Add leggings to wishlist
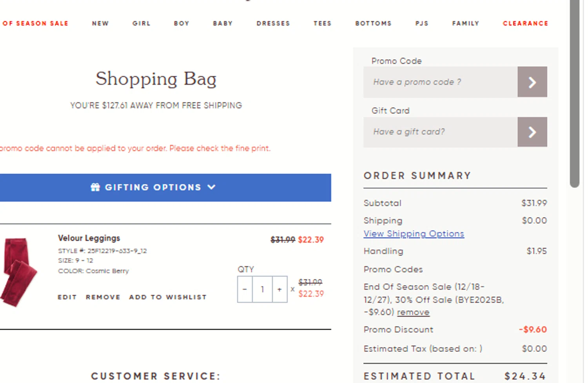 (x=168, y=297)
